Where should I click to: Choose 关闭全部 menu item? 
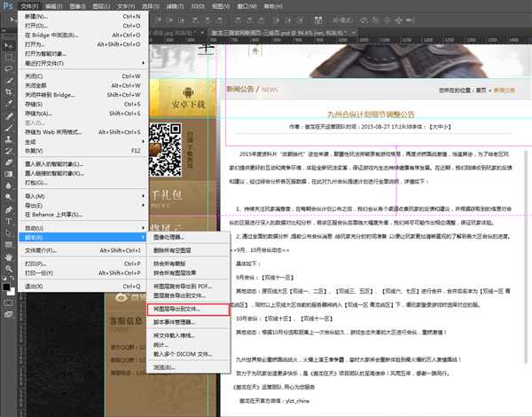(82, 85)
